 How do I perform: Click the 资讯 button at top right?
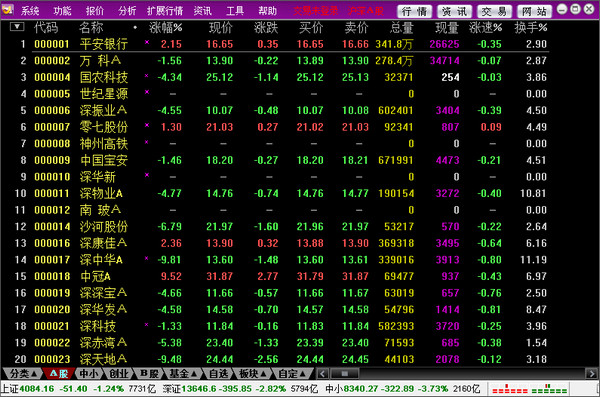coord(455,11)
